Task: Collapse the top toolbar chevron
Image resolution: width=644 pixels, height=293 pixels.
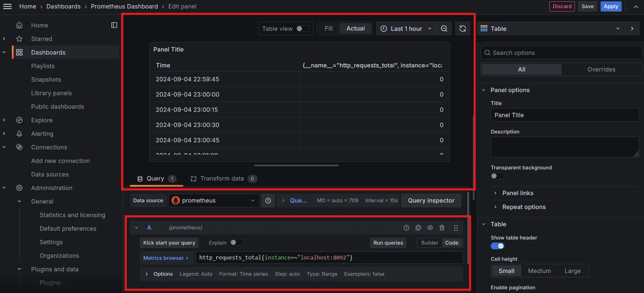Action: pyautogui.click(x=636, y=6)
